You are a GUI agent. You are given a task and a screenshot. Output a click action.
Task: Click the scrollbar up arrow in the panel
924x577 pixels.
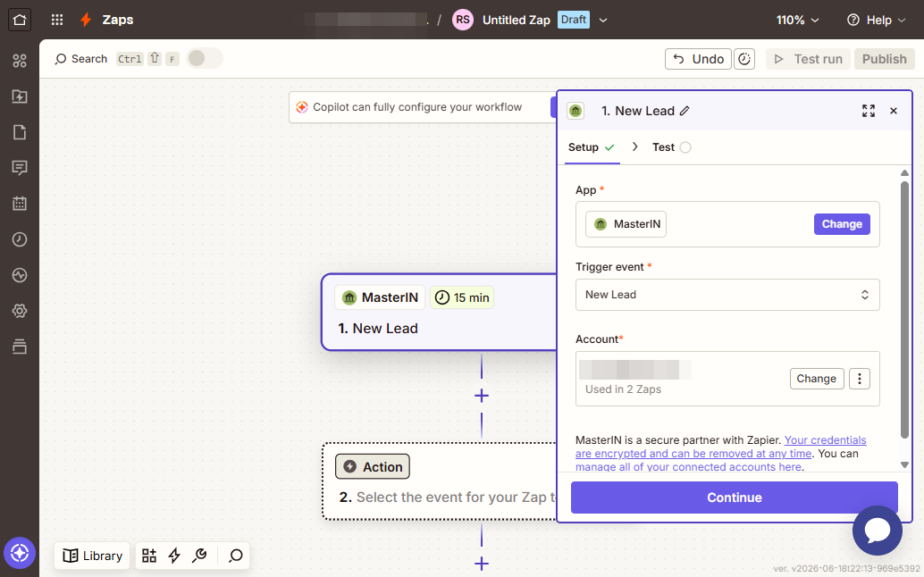click(x=904, y=173)
